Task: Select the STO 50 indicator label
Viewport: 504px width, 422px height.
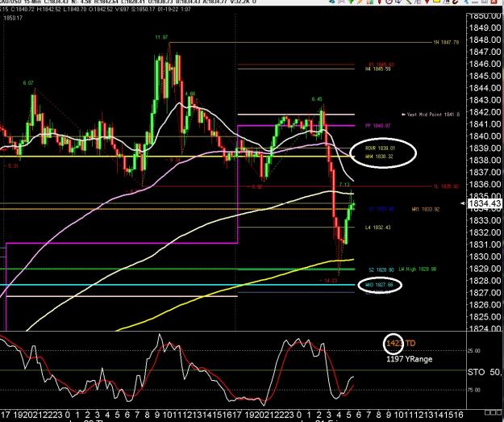Action: click(x=484, y=373)
